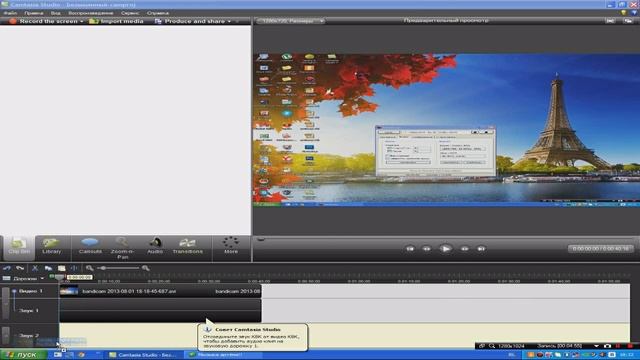The width and height of the screenshot is (640, 360).
Task: Open the Transitions tab
Action: (187, 247)
